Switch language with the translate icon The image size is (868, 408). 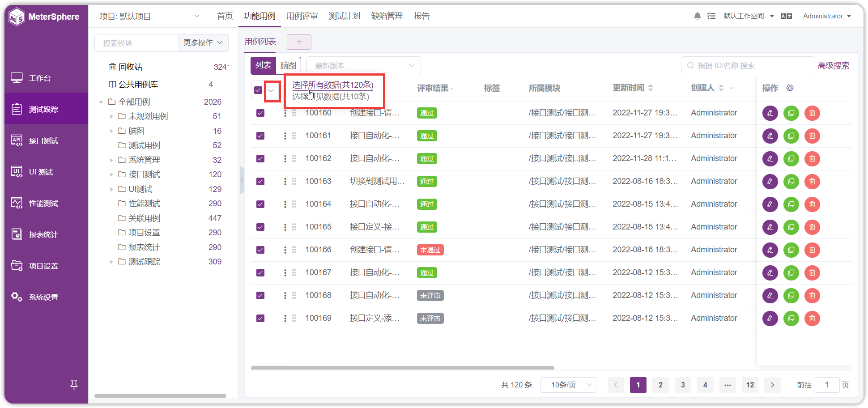coord(786,16)
